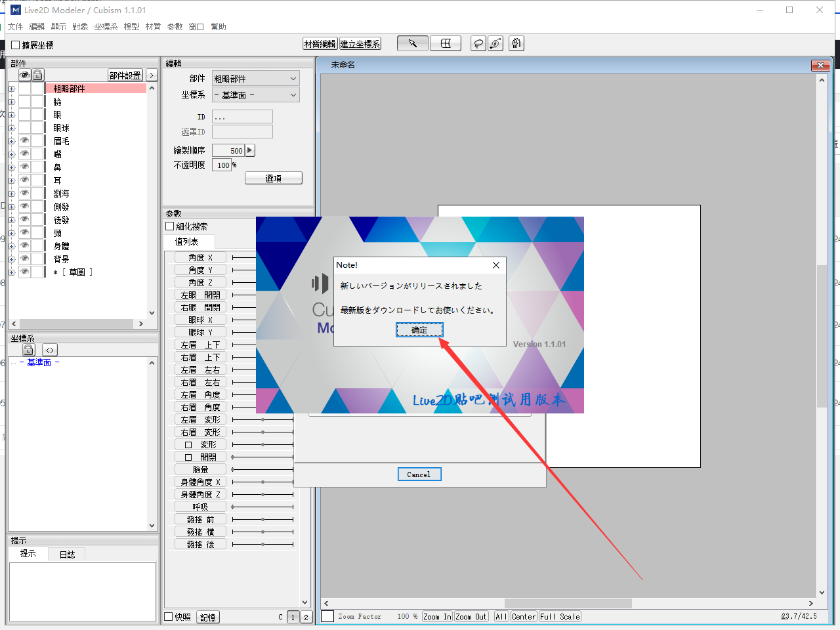Viewport: 840px width, 630px height.
Task: Expand the 側髮 tree node
Action: 11,207
